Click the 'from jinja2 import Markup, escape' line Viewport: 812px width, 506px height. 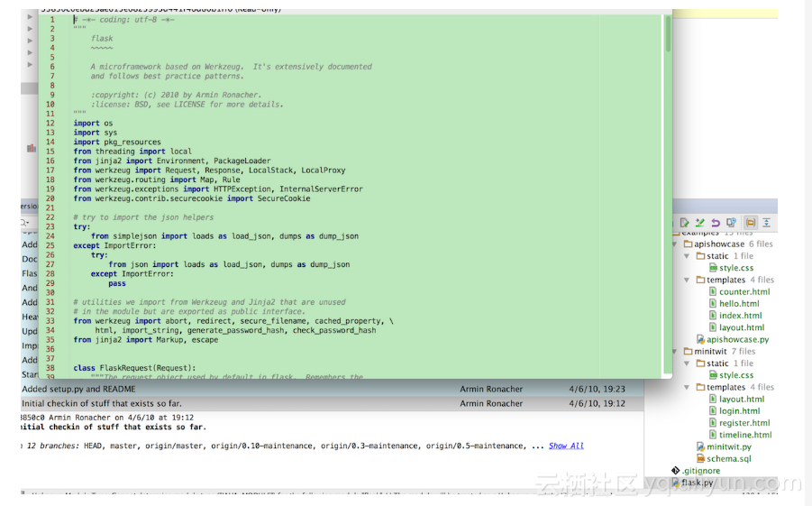click(x=145, y=340)
